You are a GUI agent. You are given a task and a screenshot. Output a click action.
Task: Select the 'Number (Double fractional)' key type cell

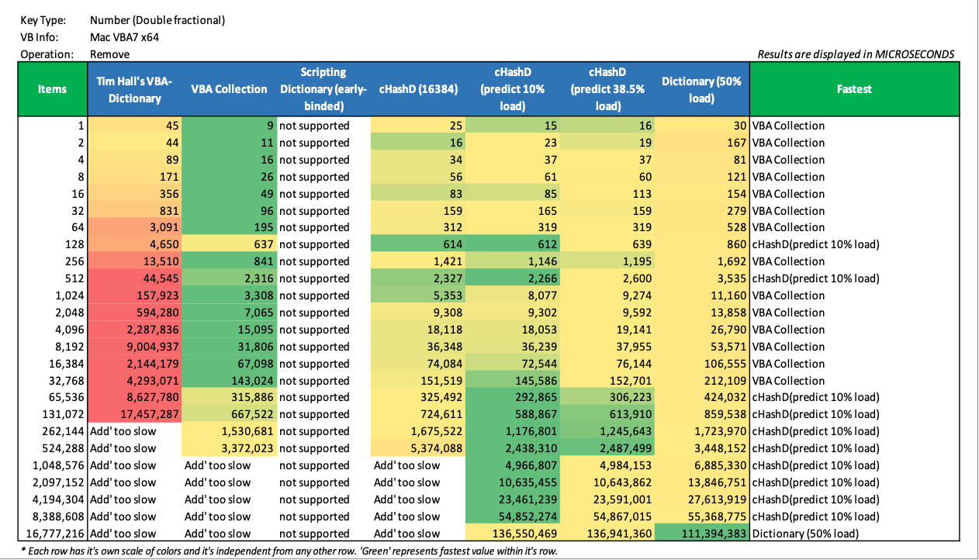coord(157,20)
